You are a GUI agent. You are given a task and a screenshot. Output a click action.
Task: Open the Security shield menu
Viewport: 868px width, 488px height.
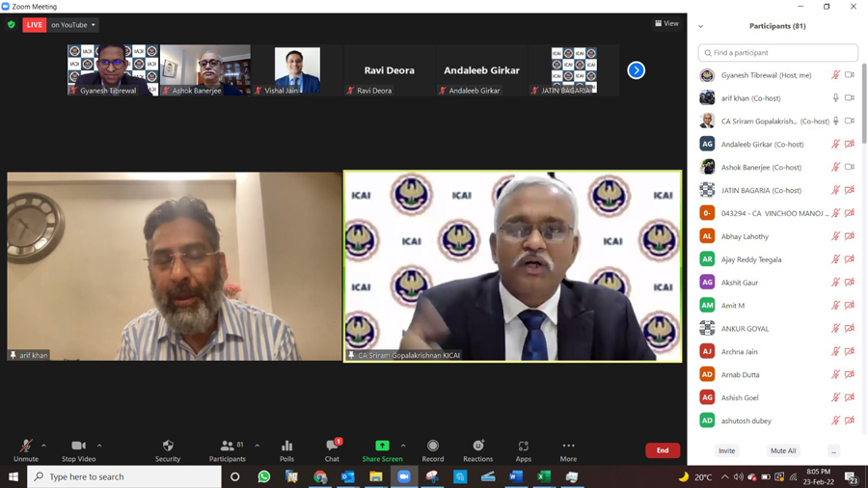pyautogui.click(x=168, y=450)
